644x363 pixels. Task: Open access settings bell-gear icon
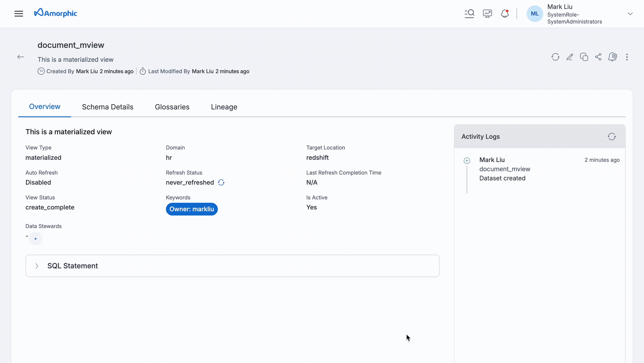612,57
